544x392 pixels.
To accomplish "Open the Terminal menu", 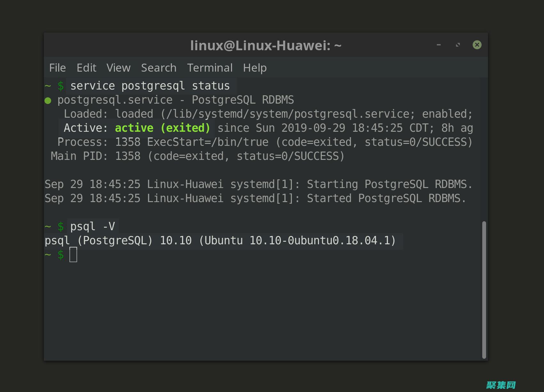I will pos(210,68).
